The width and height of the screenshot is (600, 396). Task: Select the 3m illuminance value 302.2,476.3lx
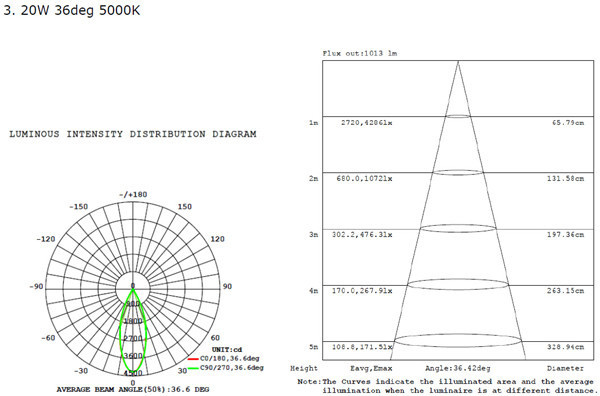coord(362,235)
